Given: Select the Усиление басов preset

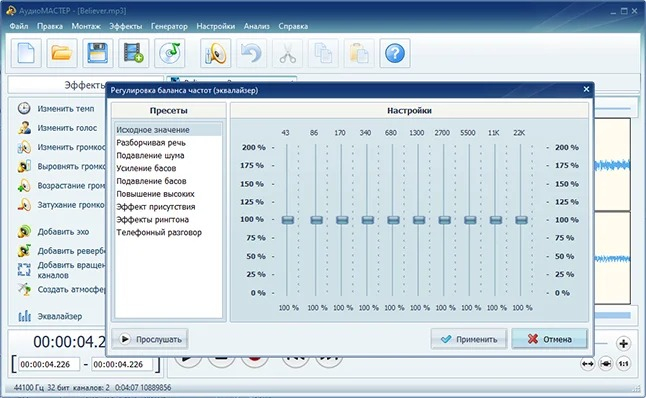Looking at the screenshot, I should [146, 168].
